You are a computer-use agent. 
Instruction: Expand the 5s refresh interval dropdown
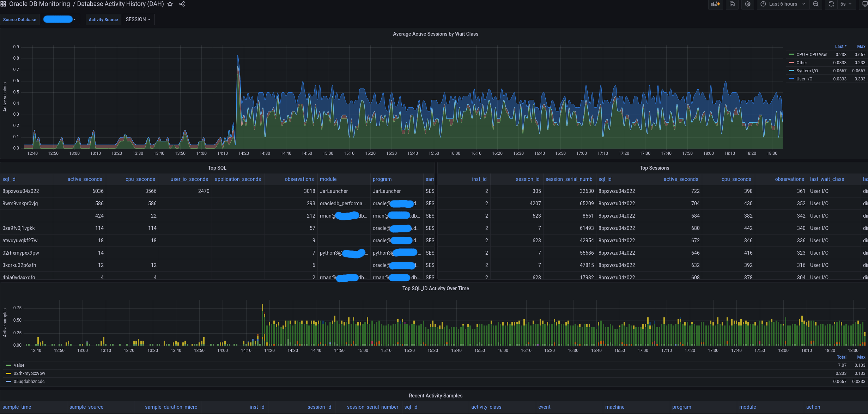pos(846,4)
